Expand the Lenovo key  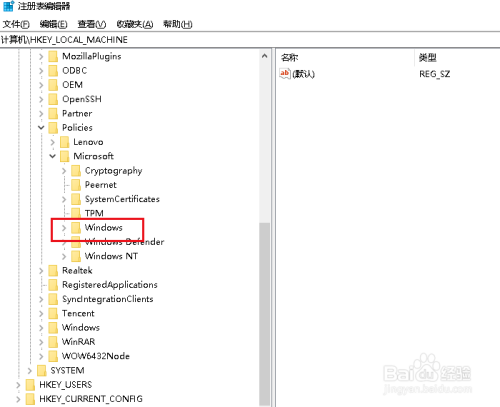point(52,142)
